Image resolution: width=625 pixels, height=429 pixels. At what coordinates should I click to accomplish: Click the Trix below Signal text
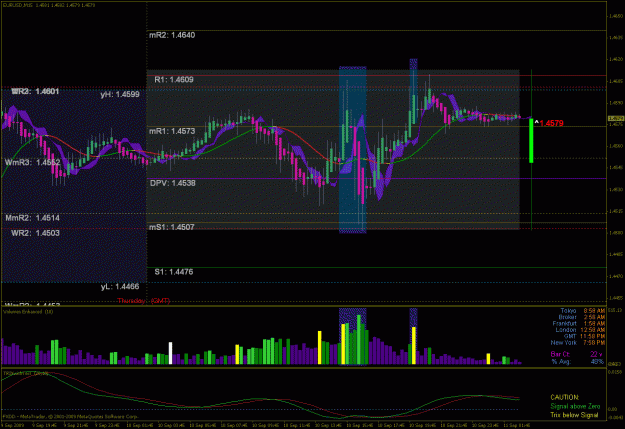coord(574,415)
